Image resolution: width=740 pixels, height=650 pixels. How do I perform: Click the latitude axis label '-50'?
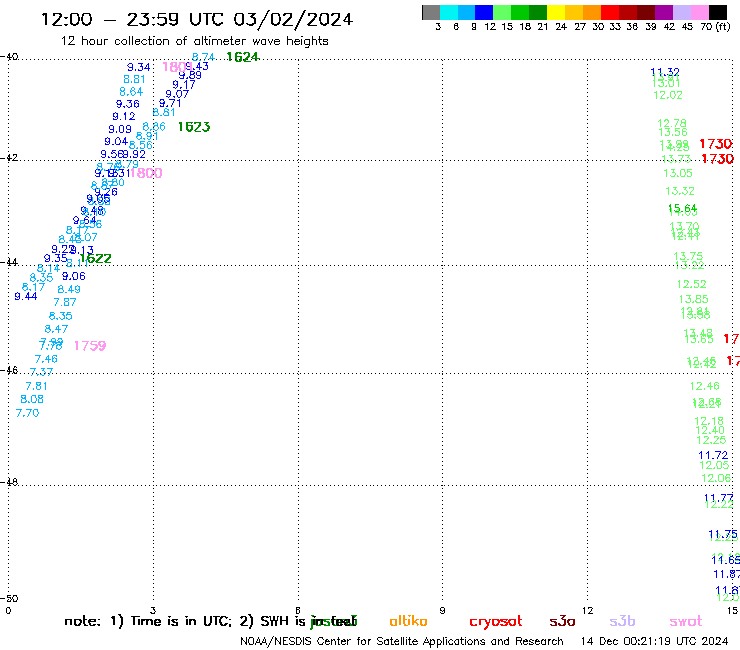tap(9, 599)
